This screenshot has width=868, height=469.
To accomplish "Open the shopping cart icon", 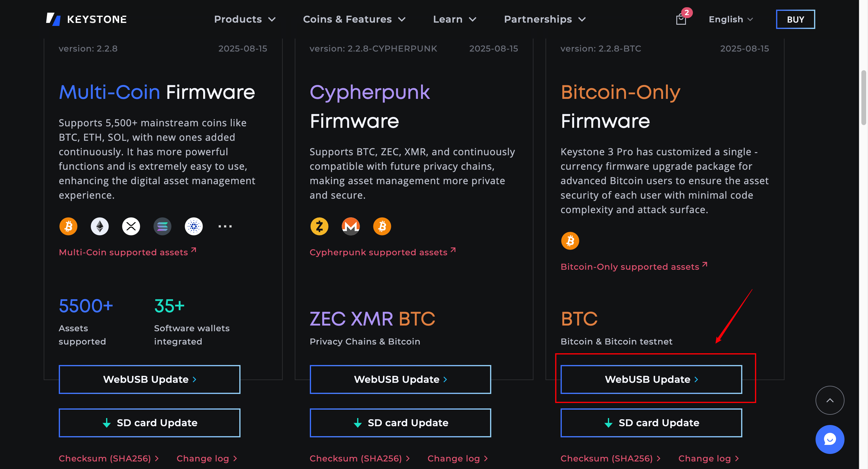I will (x=681, y=20).
